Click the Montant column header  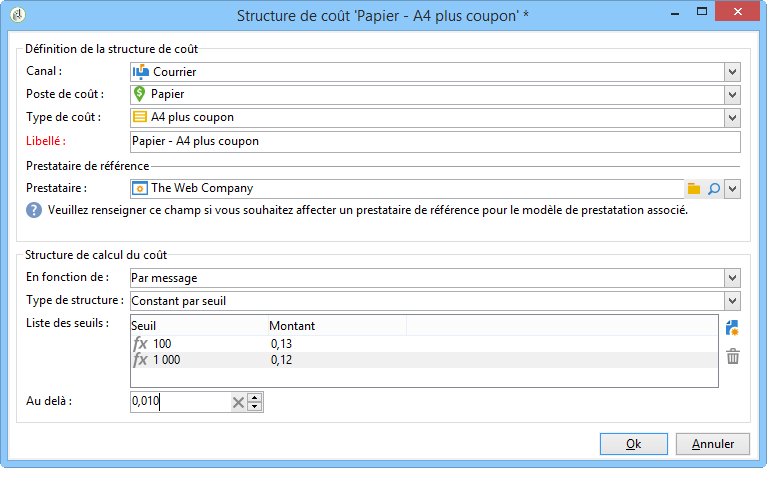[x=337, y=326]
